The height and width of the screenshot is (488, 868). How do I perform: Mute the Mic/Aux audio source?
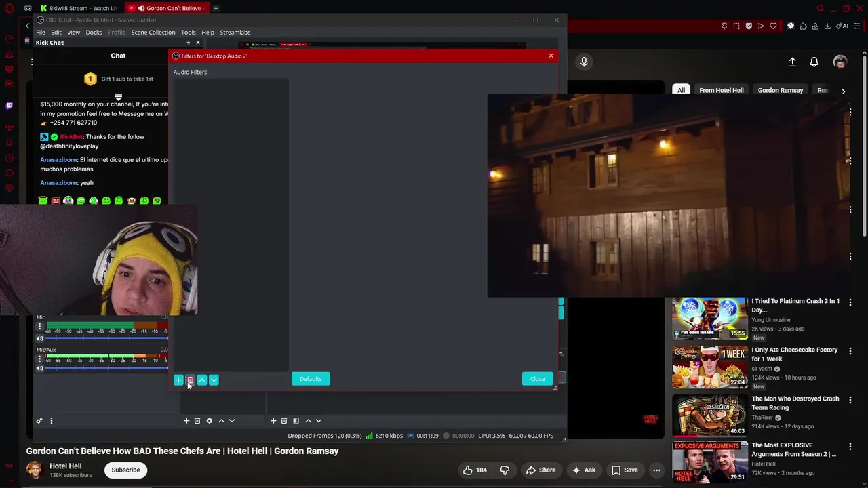(39, 368)
